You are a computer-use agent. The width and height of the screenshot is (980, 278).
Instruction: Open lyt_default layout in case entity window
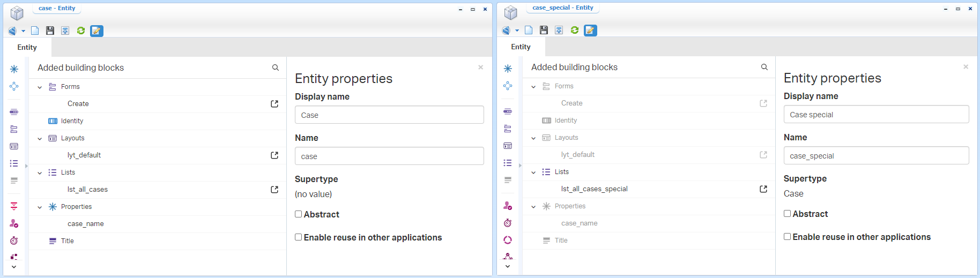click(274, 155)
